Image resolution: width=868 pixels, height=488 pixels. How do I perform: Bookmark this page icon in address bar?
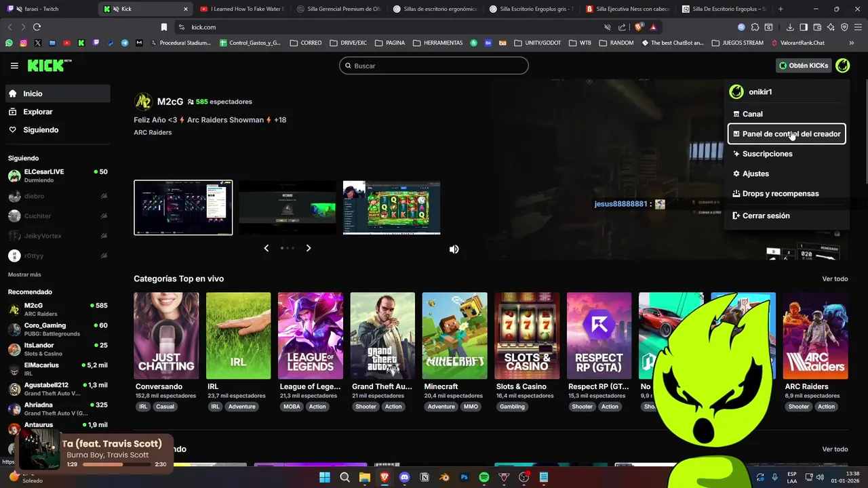163,27
